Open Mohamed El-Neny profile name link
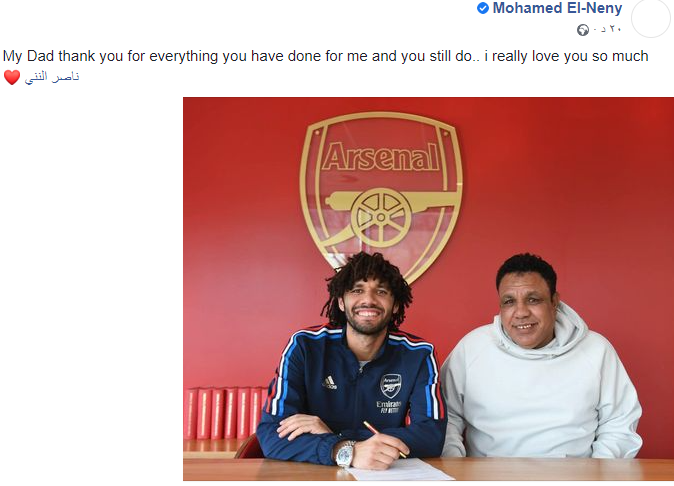 [557, 9]
